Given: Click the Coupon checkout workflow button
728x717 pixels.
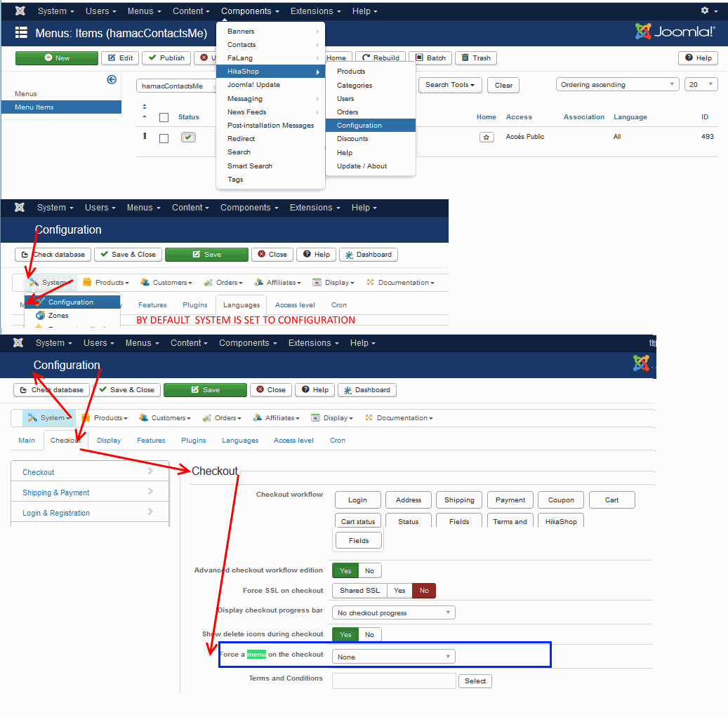Looking at the screenshot, I should click(561, 500).
